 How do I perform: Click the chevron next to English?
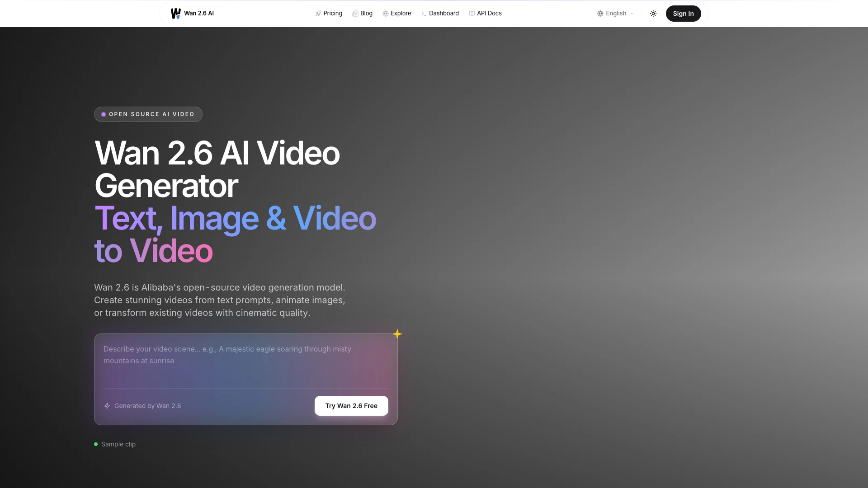632,14
